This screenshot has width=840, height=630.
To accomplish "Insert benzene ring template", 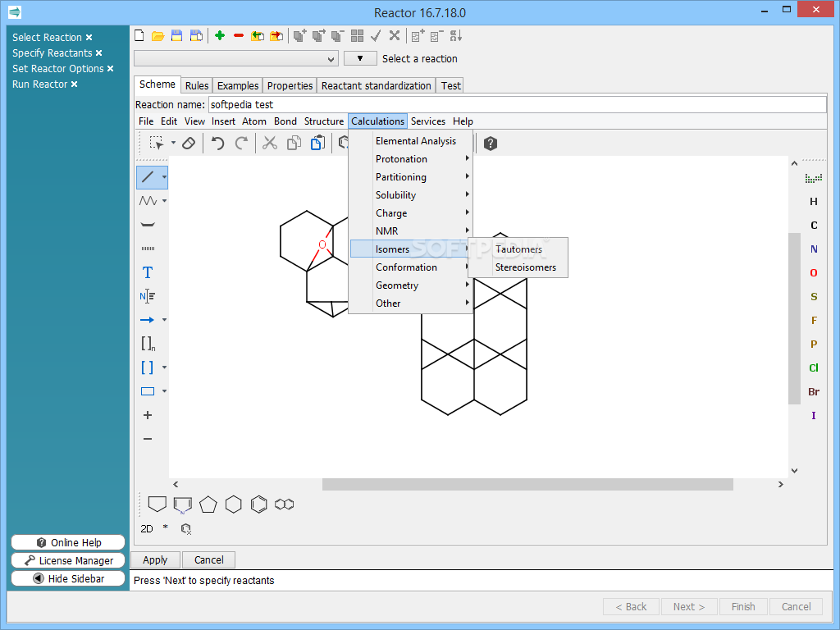I will coord(258,504).
